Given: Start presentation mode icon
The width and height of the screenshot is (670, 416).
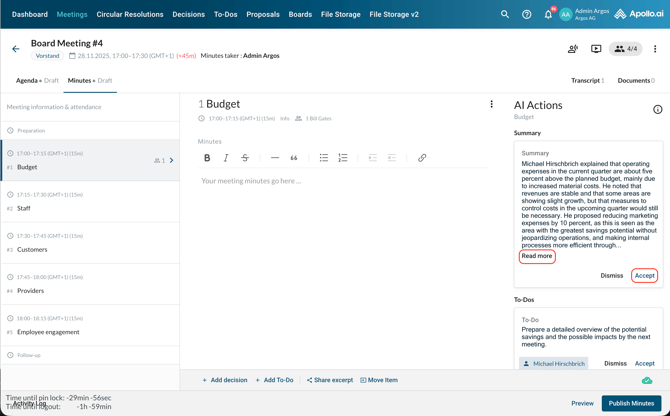Looking at the screenshot, I should pyautogui.click(x=596, y=49).
